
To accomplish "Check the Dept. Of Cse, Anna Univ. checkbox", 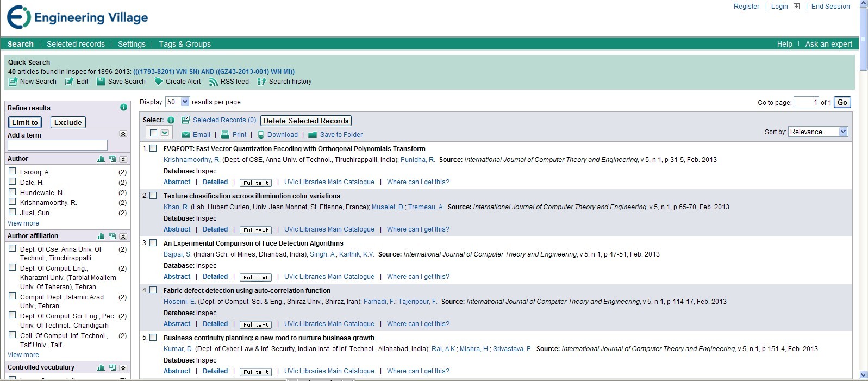I will (12, 248).
